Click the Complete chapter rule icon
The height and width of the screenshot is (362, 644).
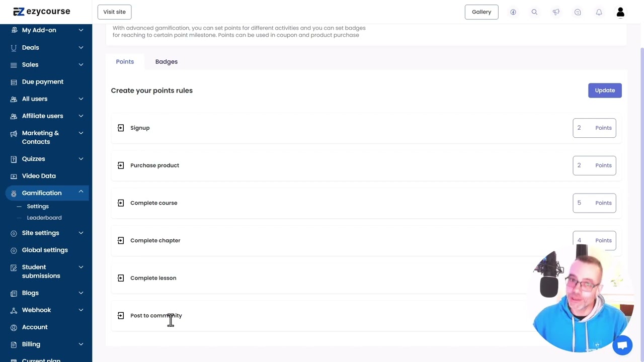(x=121, y=240)
